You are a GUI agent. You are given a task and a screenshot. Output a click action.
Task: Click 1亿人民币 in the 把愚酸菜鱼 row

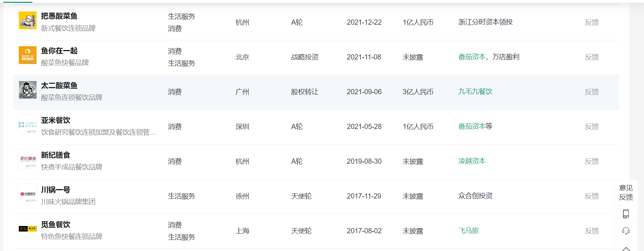click(x=418, y=22)
